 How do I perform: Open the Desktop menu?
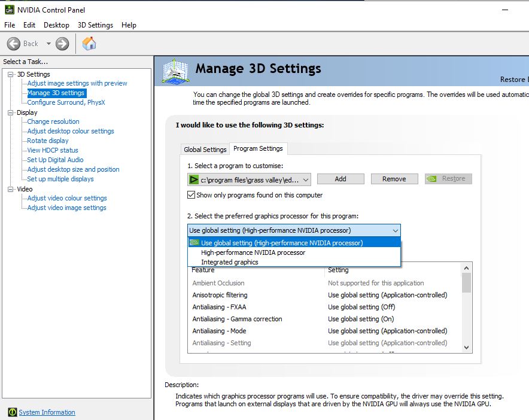click(x=56, y=25)
